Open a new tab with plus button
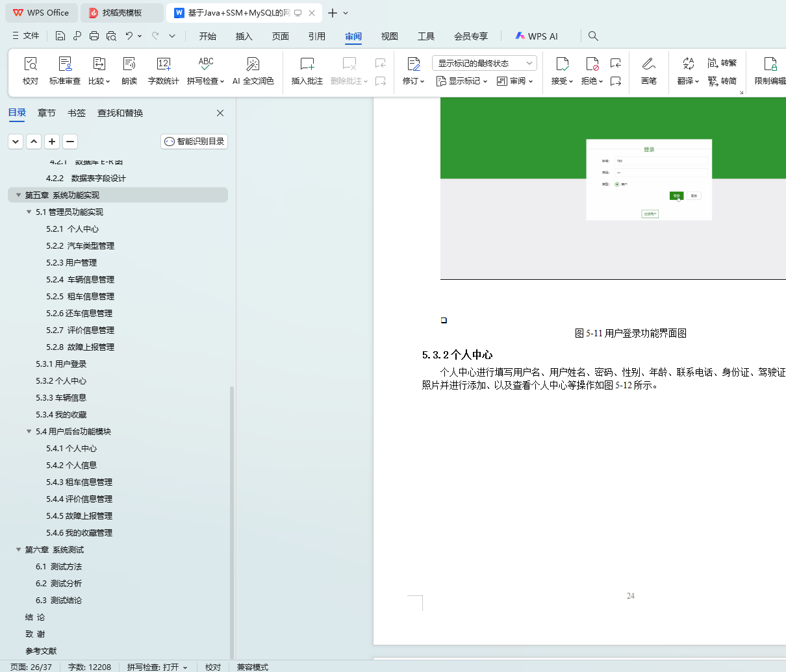This screenshot has width=786, height=672. (333, 12)
